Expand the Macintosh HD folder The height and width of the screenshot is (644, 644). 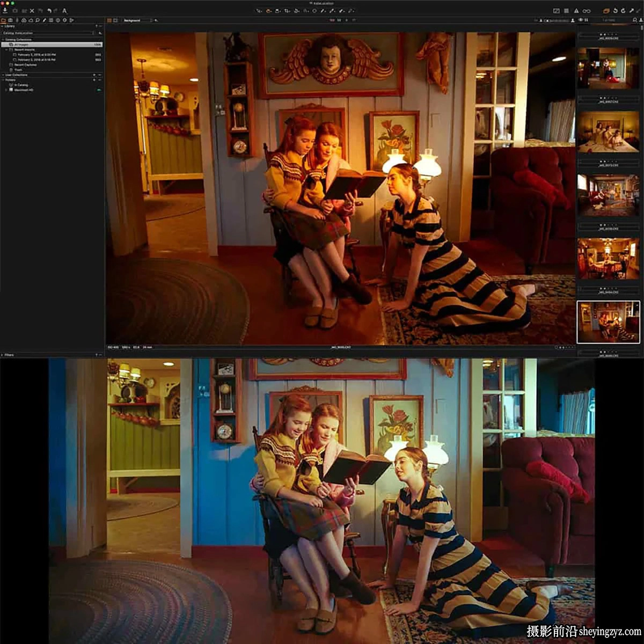pyautogui.click(x=6, y=90)
